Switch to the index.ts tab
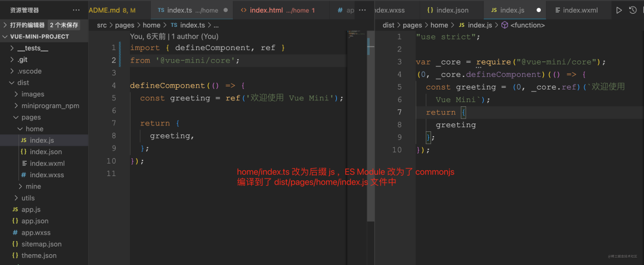The width and height of the screenshot is (644, 265). point(192,10)
